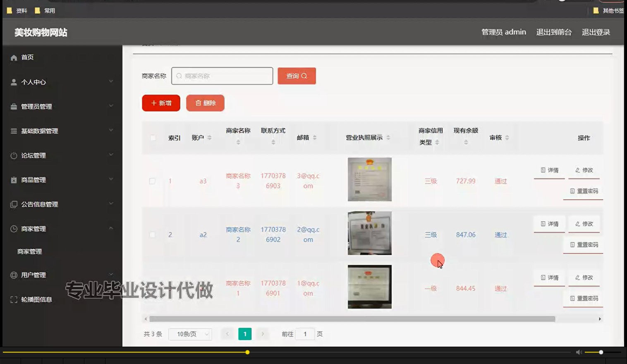Screen dimensions: 627x364
Task: Expand the 公告信息管理 menu chevron
Action: pos(111,204)
